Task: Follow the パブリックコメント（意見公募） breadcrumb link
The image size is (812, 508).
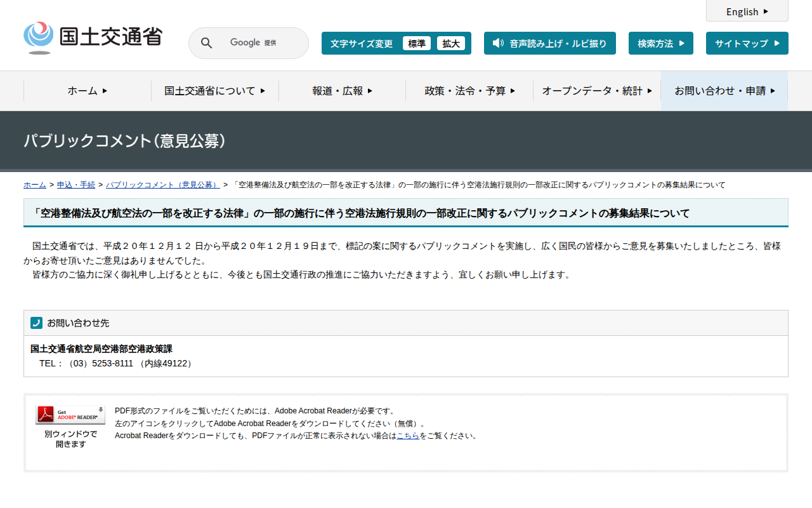Action: click(163, 185)
